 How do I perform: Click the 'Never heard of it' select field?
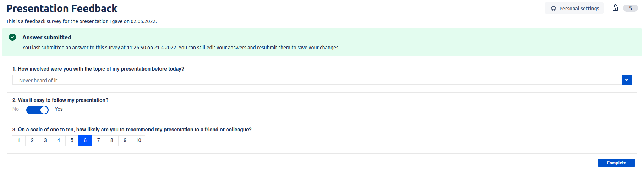click(317, 80)
